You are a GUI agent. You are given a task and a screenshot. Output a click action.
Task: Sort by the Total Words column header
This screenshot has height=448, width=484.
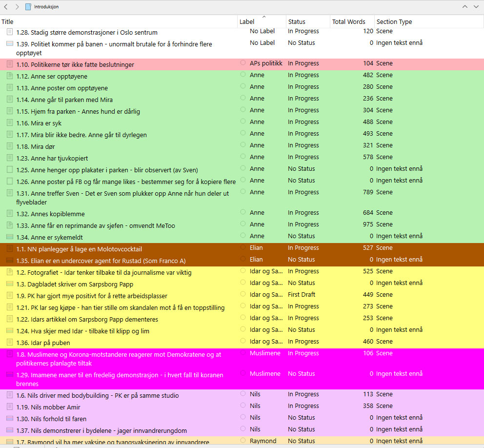tap(352, 21)
